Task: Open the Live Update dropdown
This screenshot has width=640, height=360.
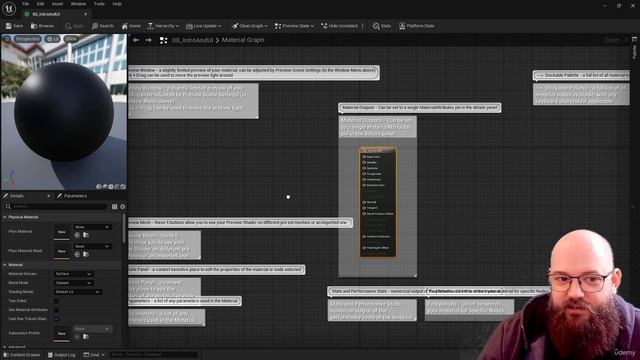Action: tap(203, 26)
